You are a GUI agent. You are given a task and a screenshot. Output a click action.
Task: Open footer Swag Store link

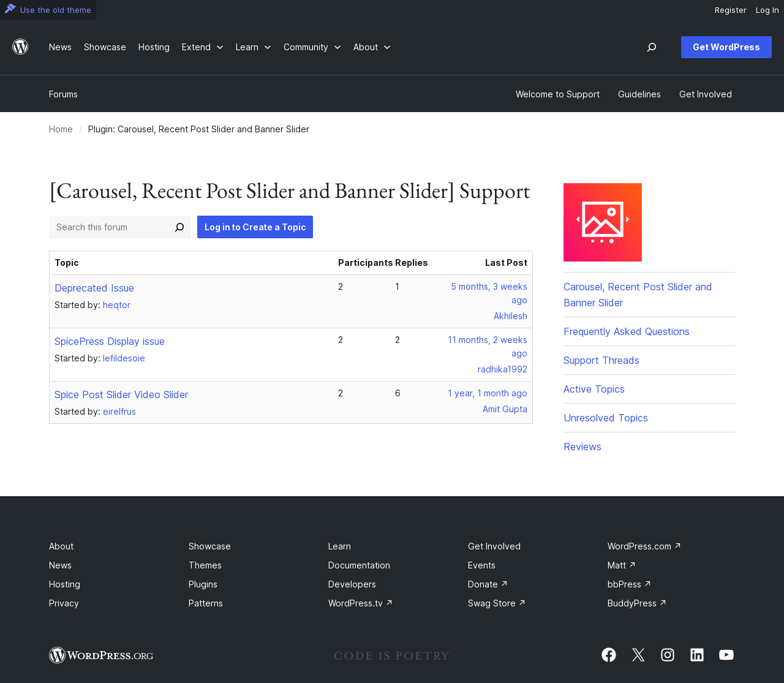(497, 603)
